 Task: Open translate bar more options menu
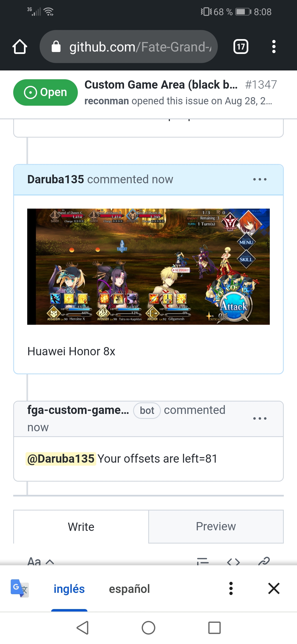pyautogui.click(x=231, y=588)
